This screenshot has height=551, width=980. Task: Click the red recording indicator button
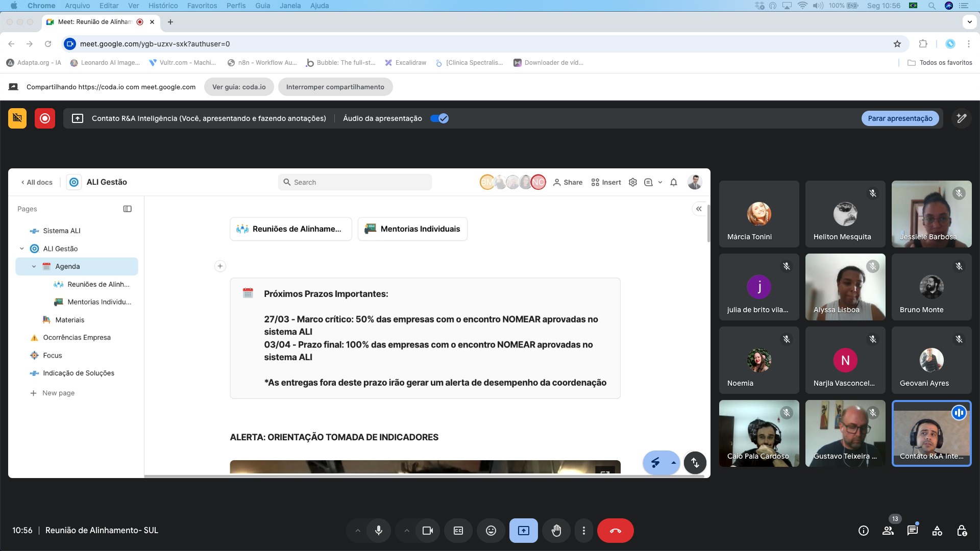(x=45, y=118)
